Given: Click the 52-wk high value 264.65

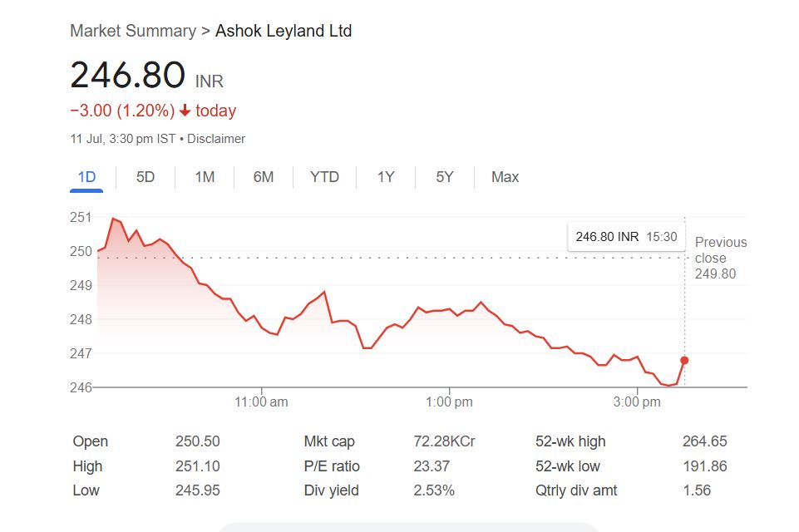Looking at the screenshot, I should coord(703,441).
